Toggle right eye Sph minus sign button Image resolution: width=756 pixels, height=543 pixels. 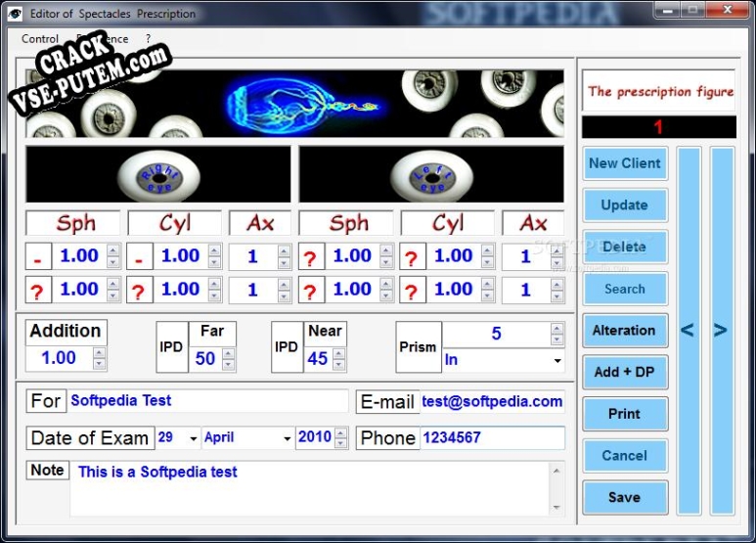[x=38, y=256]
